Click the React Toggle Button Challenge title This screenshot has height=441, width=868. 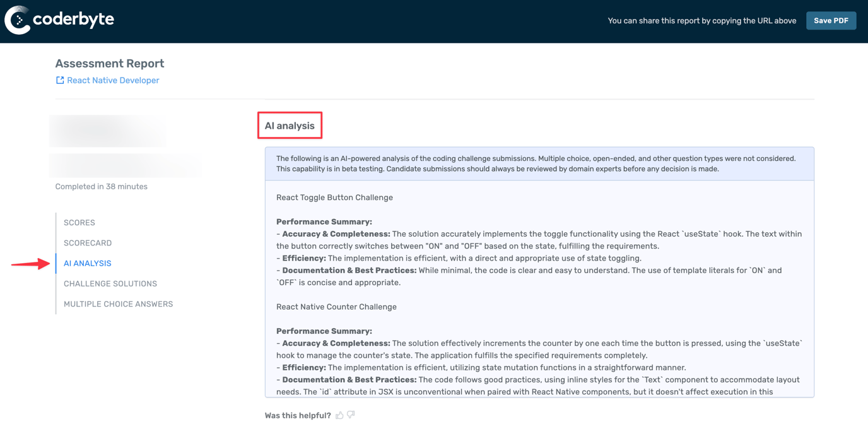(334, 197)
